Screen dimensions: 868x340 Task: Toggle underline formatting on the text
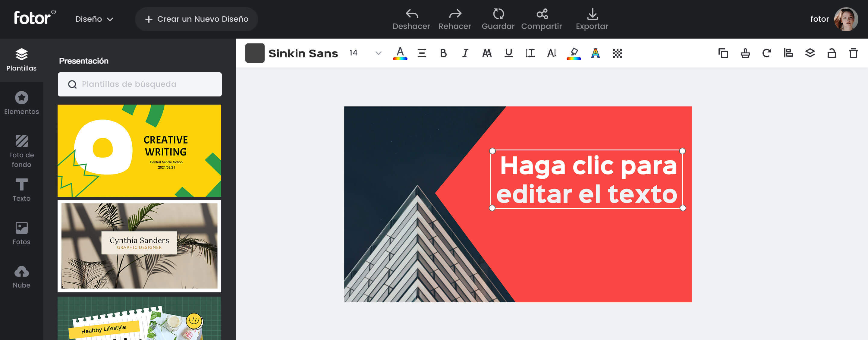tap(508, 53)
